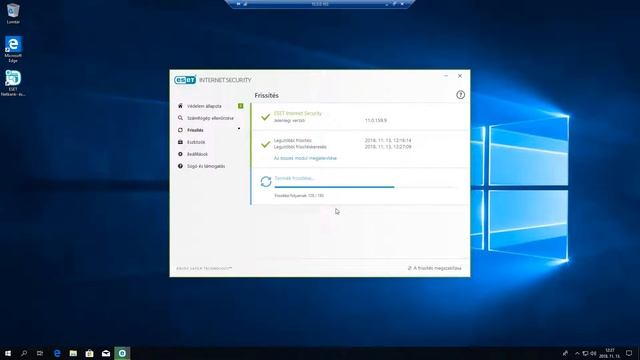Open Mail app from the taskbar
The width and height of the screenshot is (640, 360).
coord(106,353)
